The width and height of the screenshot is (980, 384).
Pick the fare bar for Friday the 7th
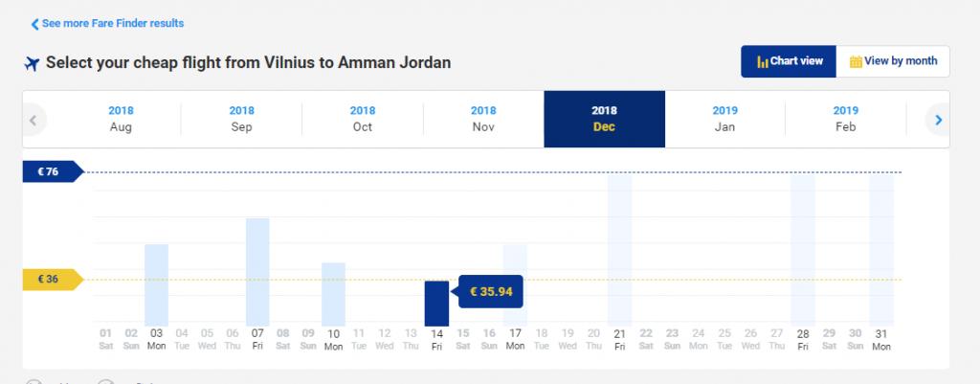coord(257,271)
